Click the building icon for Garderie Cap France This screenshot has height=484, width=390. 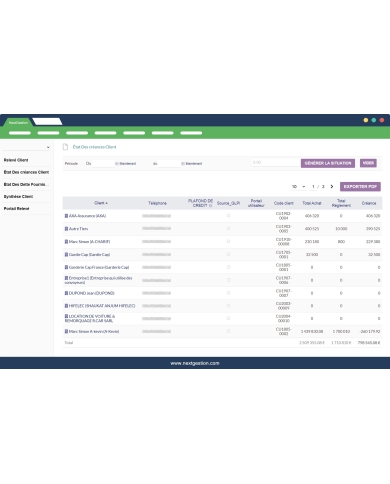pos(66,267)
